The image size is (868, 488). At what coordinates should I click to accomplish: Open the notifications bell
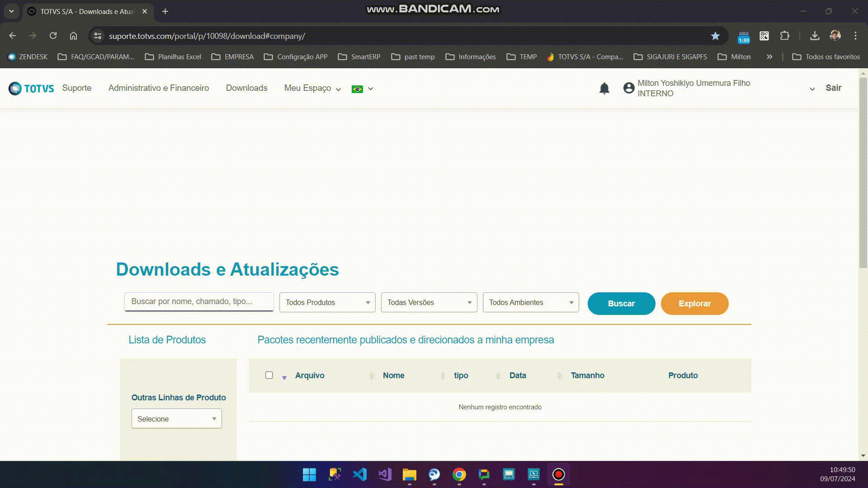click(604, 88)
